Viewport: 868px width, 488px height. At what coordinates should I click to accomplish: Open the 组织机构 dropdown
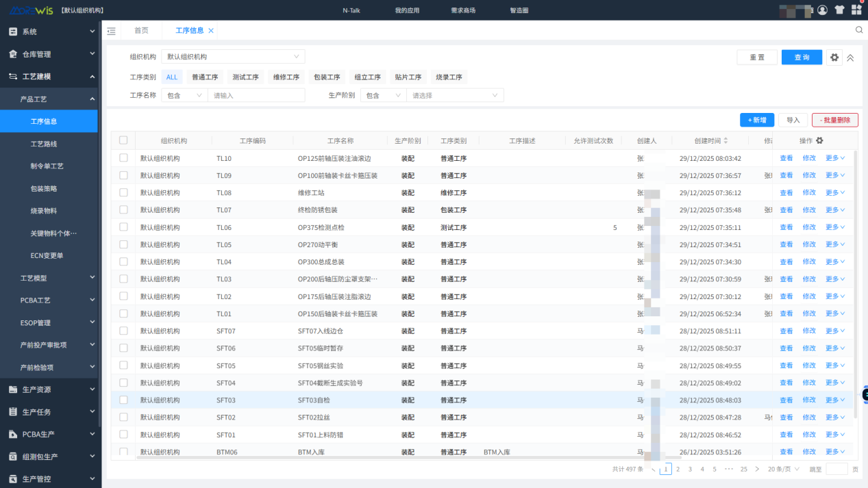pos(233,57)
